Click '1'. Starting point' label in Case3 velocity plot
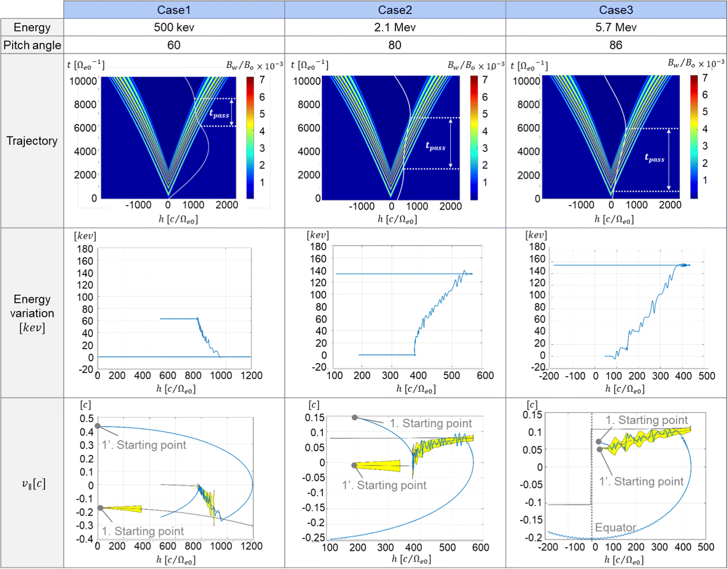This screenshot has height=569, width=728. tap(641, 481)
